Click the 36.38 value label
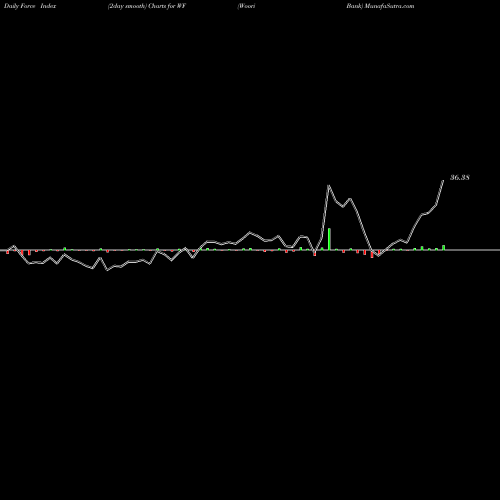 tap(460, 177)
